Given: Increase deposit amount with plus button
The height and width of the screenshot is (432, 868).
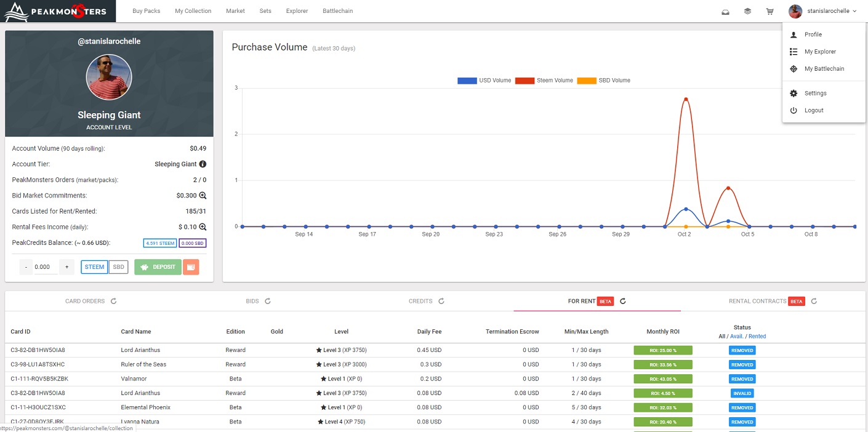Looking at the screenshot, I should 67,267.
